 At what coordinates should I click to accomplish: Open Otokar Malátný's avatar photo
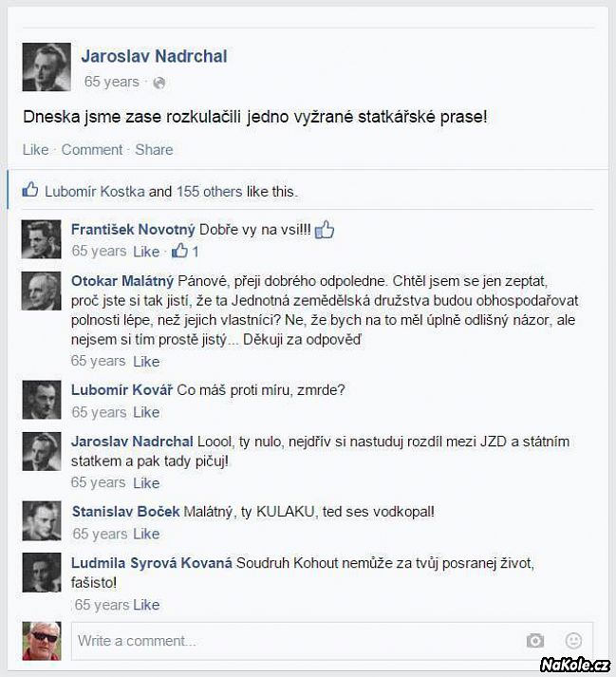pos(42,291)
